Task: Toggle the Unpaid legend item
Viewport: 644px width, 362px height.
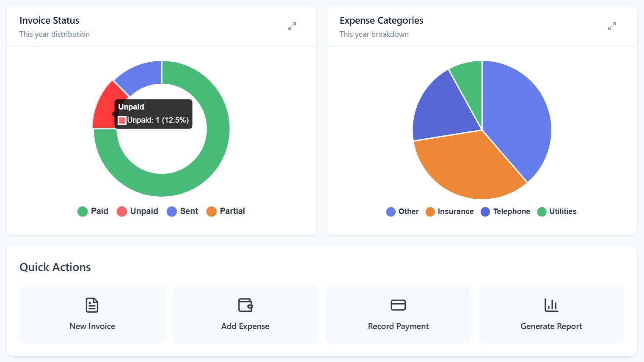Action: 138,211
